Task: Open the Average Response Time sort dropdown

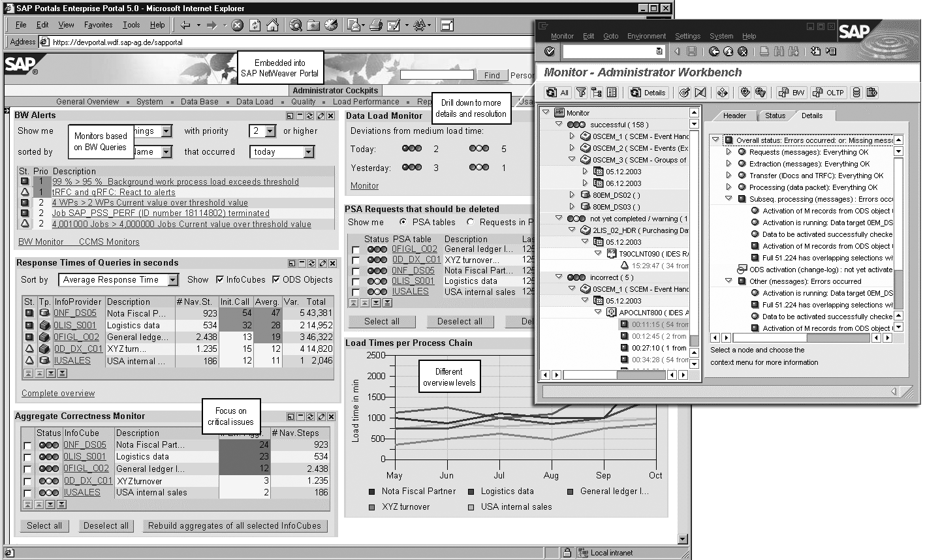Action: [x=173, y=279]
